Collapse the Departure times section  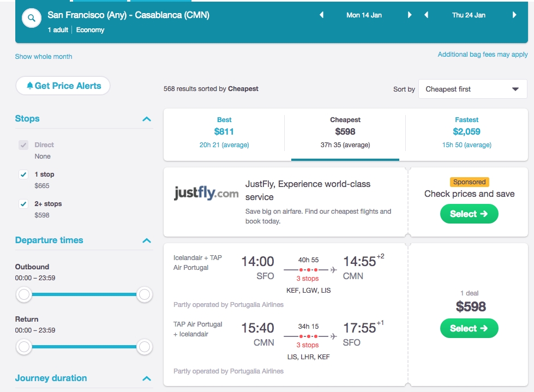[x=146, y=240]
